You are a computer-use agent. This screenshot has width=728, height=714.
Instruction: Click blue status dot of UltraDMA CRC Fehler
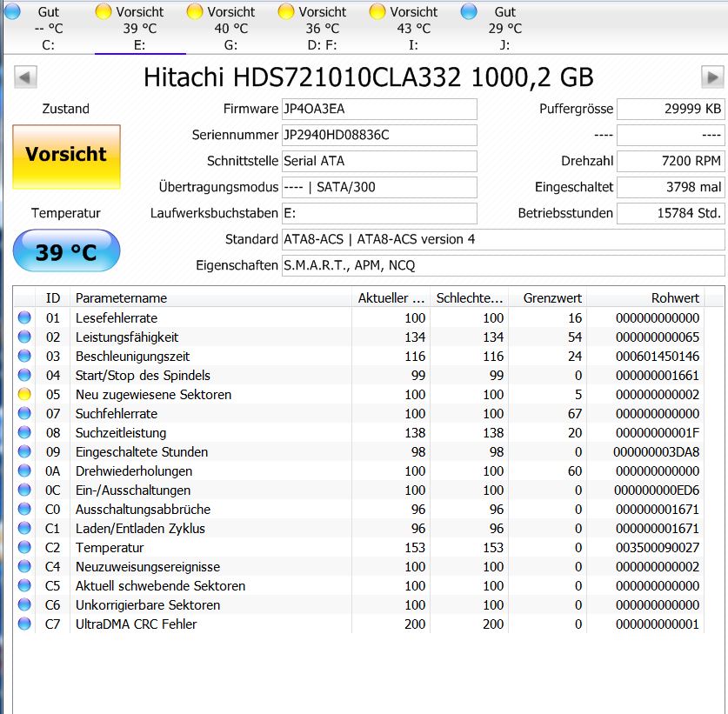pos(24,624)
